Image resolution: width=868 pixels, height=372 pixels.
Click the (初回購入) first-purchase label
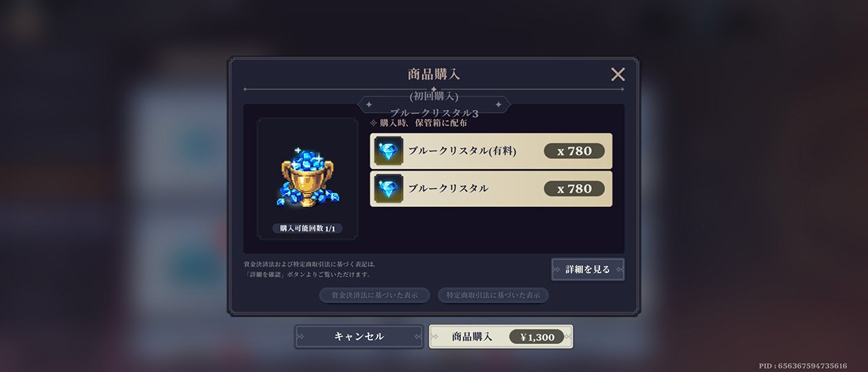coord(434,96)
